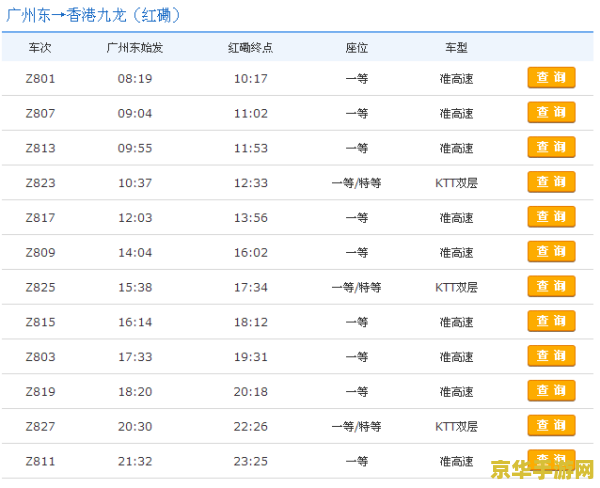Image resolution: width=600 pixels, height=488 pixels.
Task: Click 查询 button for train Z819
Action: coord(551,391)
